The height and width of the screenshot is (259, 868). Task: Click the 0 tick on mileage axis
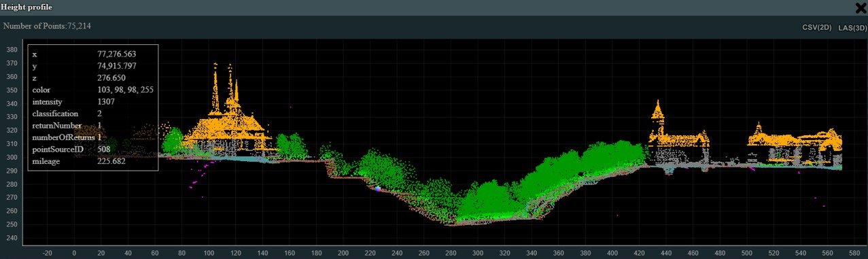point(73,252)
